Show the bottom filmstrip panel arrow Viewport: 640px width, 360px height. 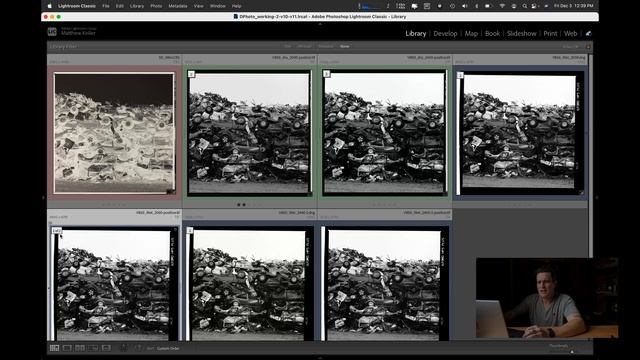320,358
